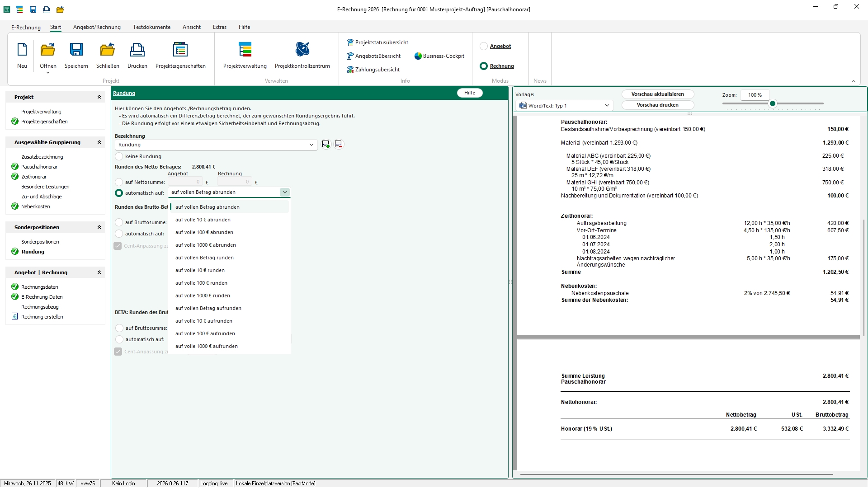Image resolution: width=868 pixels, height=488 pixels.
Task: Choose auf volle 100 € runden
Action: [x=201, y=283]
